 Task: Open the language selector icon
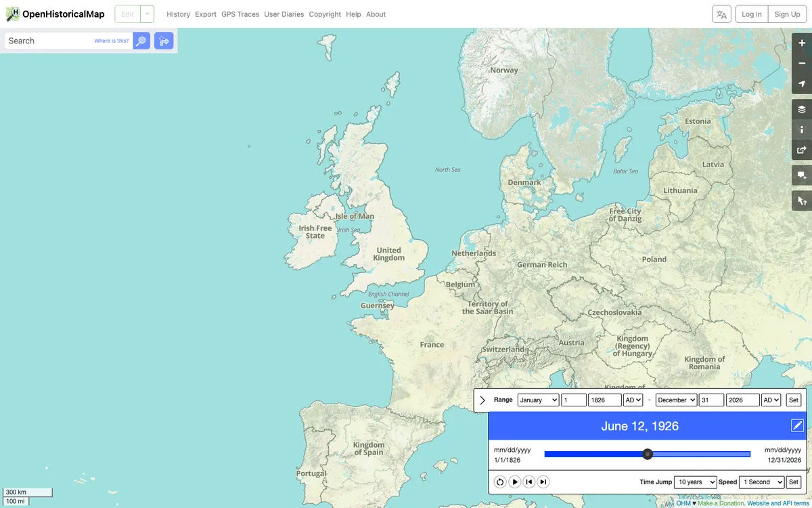722,14
